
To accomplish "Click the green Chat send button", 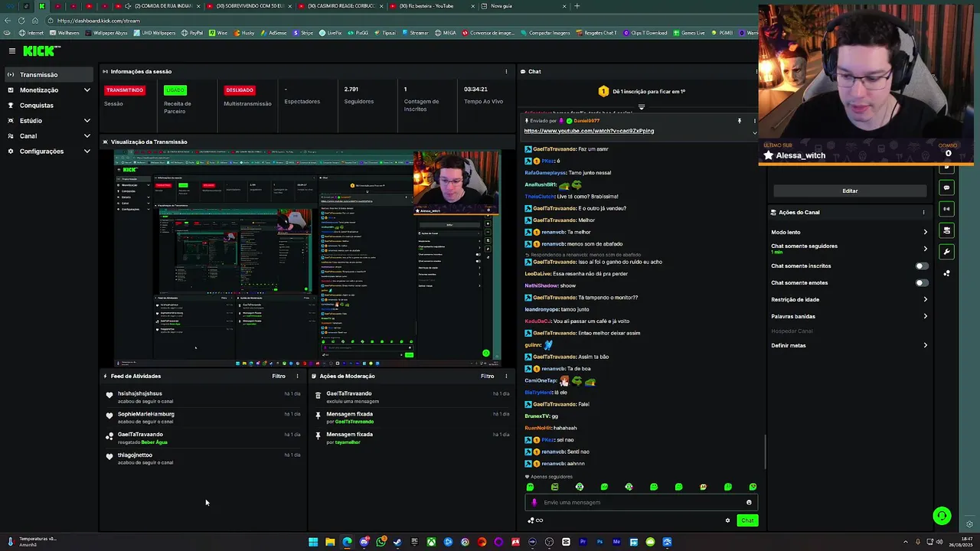I will pos(747,520).
